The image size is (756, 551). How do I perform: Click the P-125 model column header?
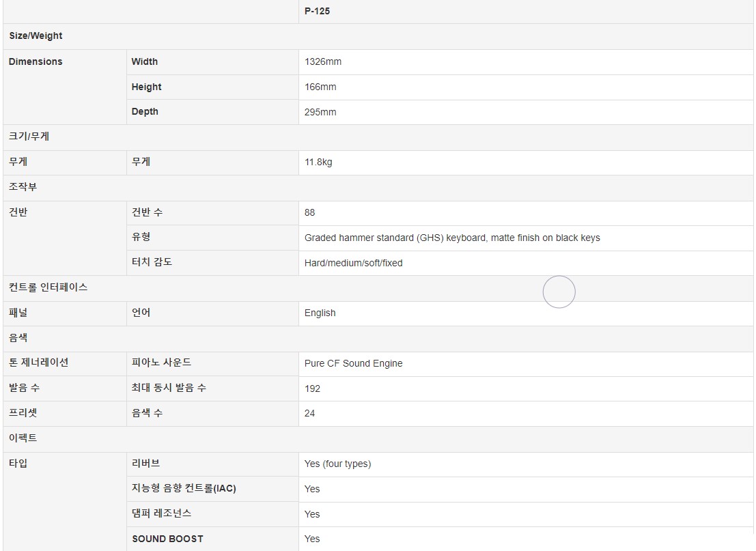click(x=526, y=11)
